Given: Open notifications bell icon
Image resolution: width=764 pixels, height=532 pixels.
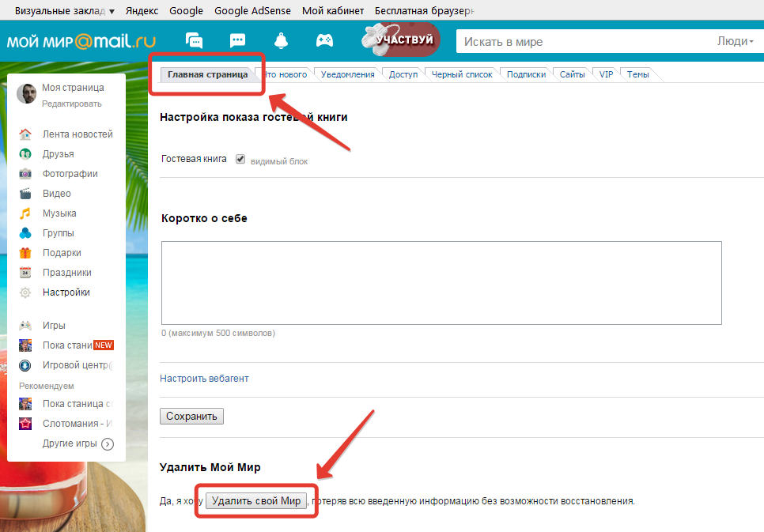Looking at the screenshot, I should 281,40.
